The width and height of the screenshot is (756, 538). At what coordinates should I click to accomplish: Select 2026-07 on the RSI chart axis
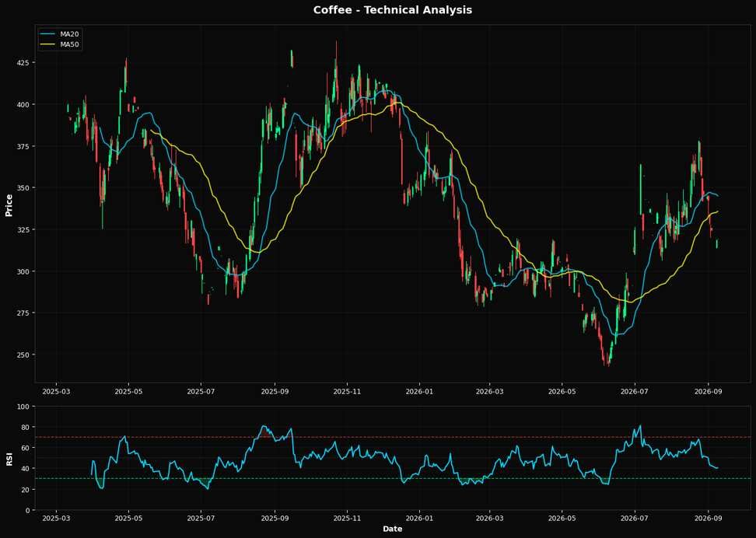(634, 519)
